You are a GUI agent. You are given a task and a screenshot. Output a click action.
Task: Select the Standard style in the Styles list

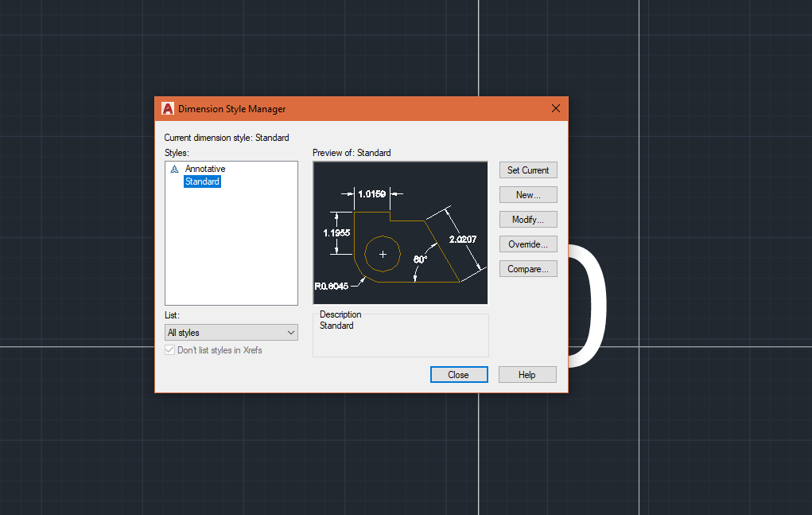[201, 181]
